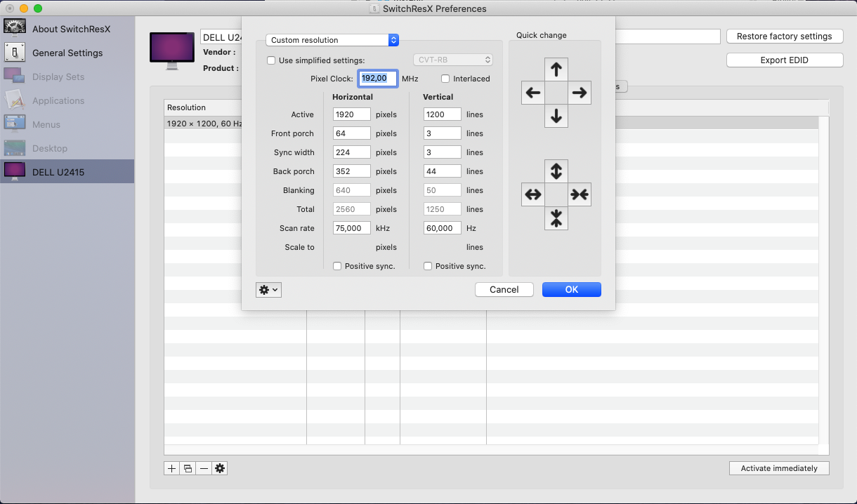Click the horizontal Blanking 640 field
The image size is (857, 504).
351,190
